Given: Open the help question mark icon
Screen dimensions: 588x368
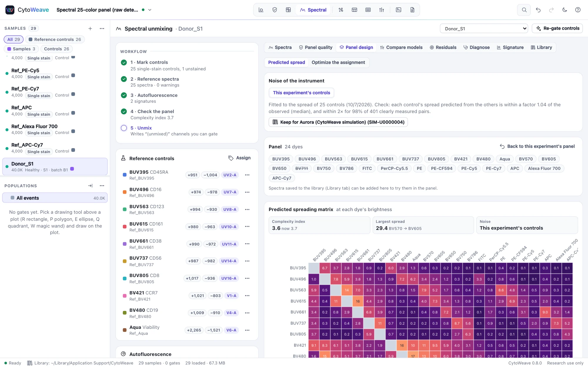Looking at the screenshot, I should 578,10.
